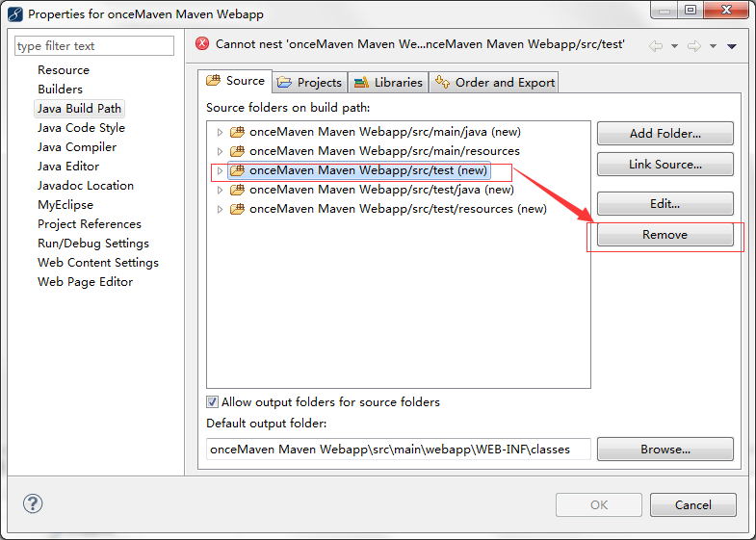756x540 pixels.
Task: Select Web Content Settings in sidebar
Action: click(x=98, y=263)
